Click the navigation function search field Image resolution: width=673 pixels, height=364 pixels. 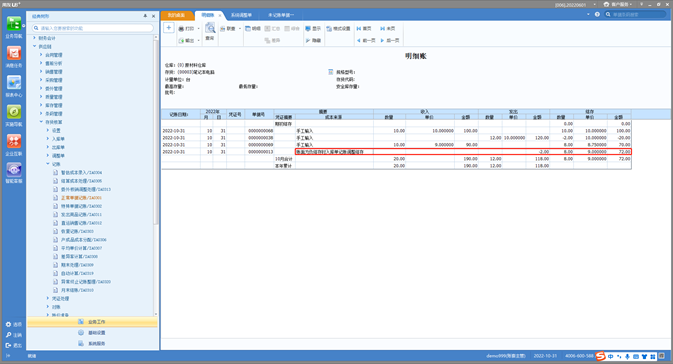93,28
